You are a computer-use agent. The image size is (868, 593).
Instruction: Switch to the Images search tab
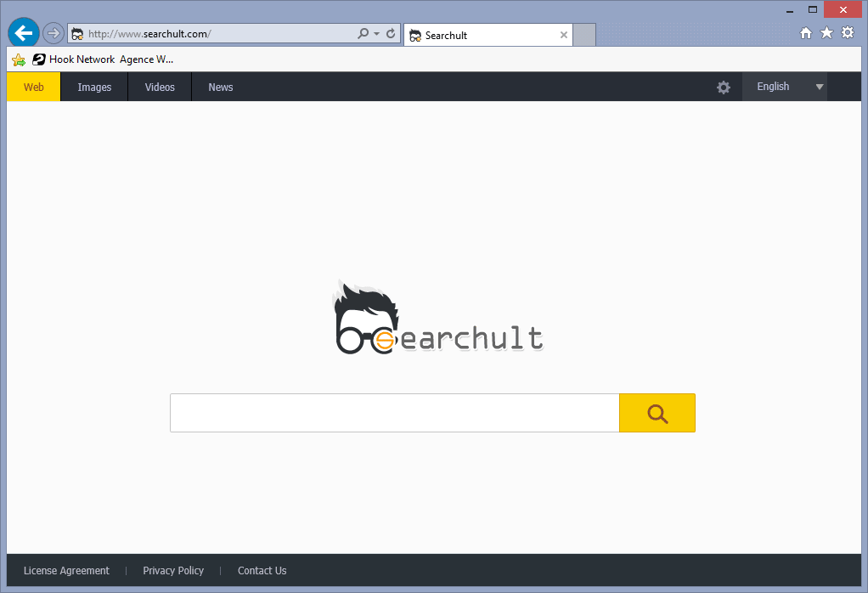pos(94,88)
